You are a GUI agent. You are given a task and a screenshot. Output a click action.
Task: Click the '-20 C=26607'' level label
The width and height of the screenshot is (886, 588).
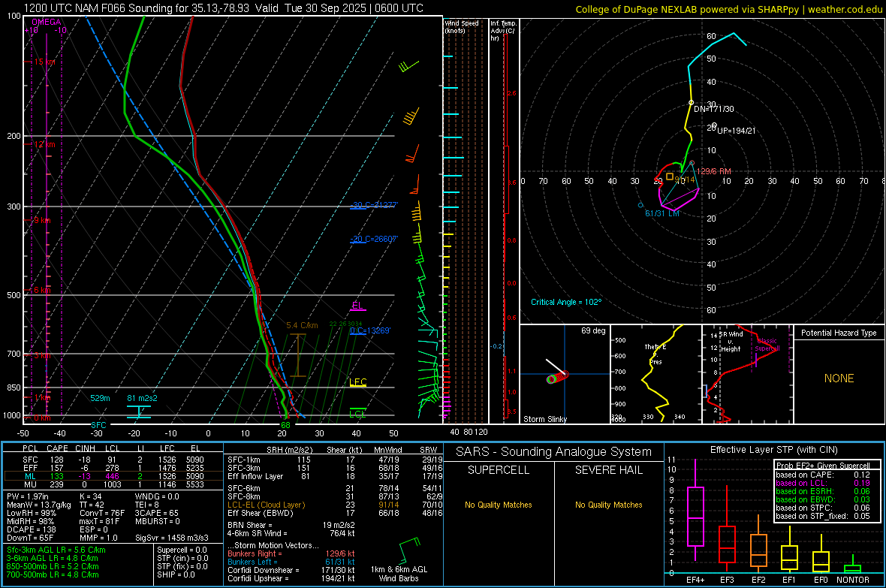point(374,239)
